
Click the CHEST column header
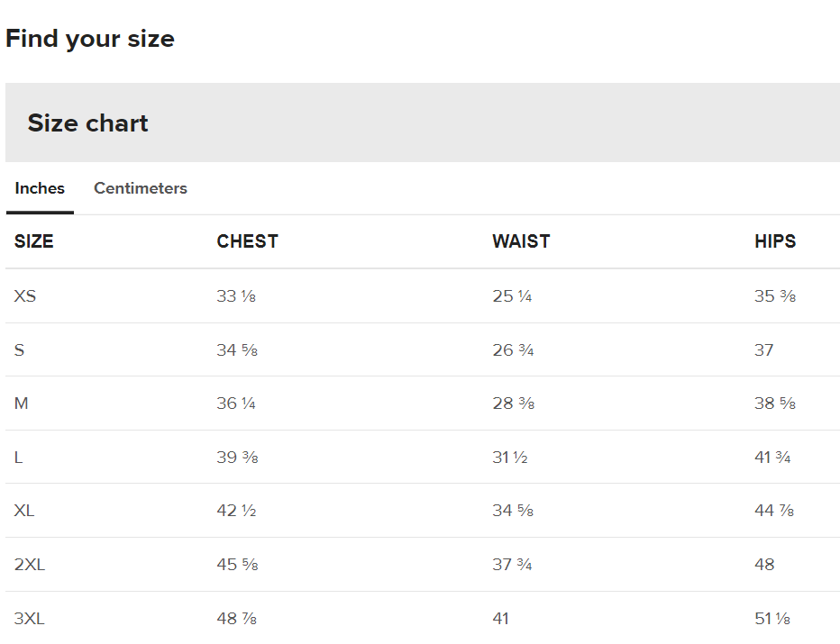[248, 241]
